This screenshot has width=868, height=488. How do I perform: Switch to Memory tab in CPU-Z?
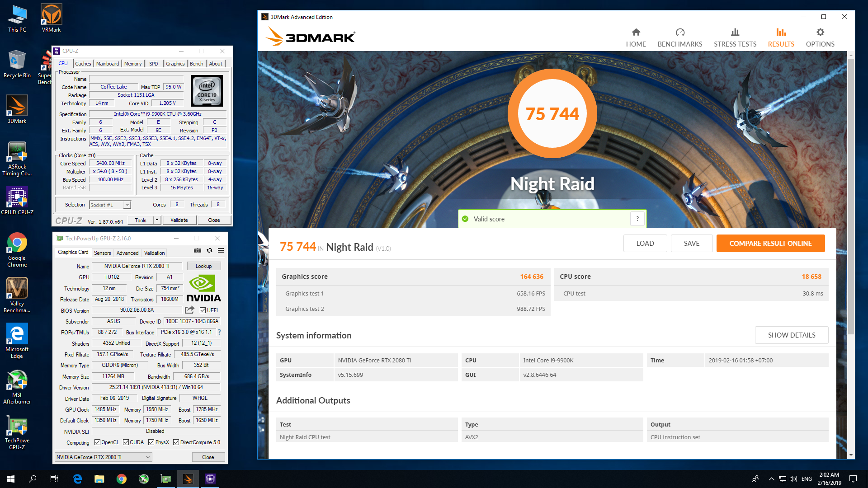pos(133,64)
